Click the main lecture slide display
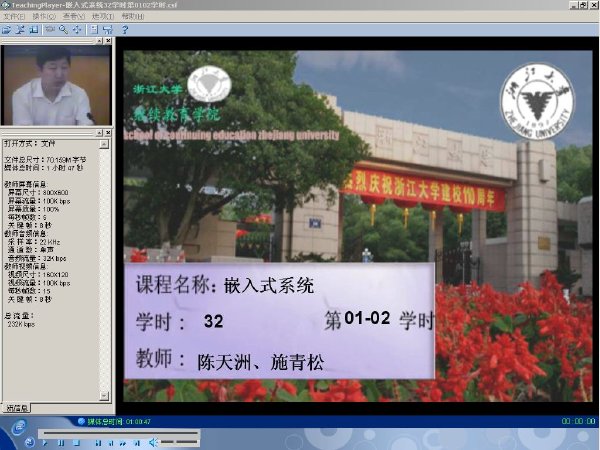600x450 pixels. click(x=357, y=226)
